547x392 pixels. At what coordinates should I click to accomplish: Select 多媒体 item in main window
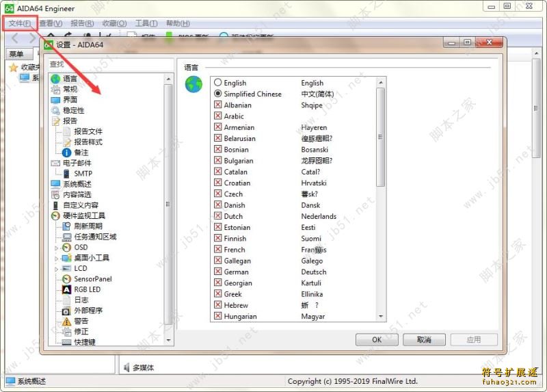[139, 367]
